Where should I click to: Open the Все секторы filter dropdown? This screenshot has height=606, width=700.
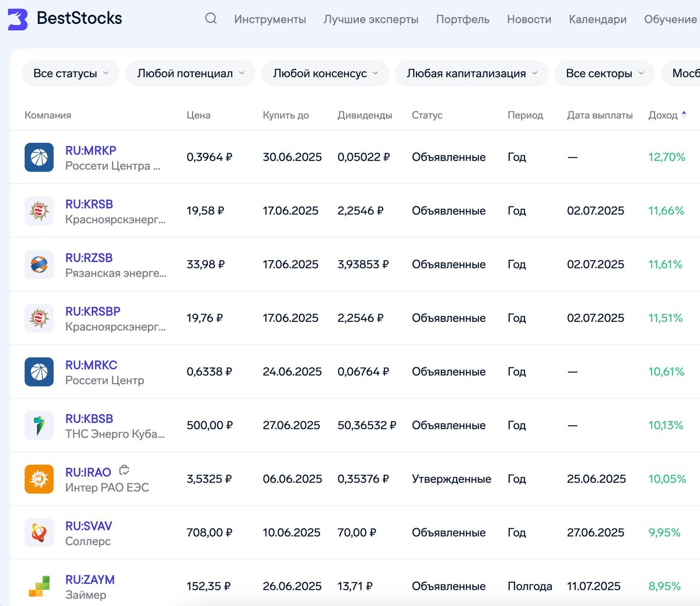click(x=604, y=73)
